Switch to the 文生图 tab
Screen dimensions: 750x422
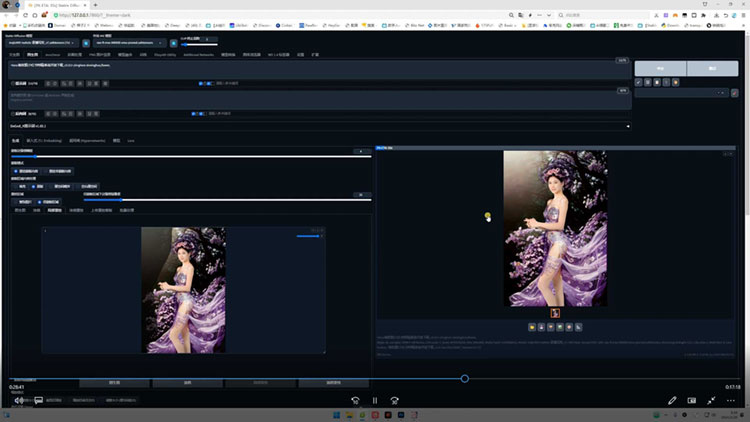[x=14, y=54]
